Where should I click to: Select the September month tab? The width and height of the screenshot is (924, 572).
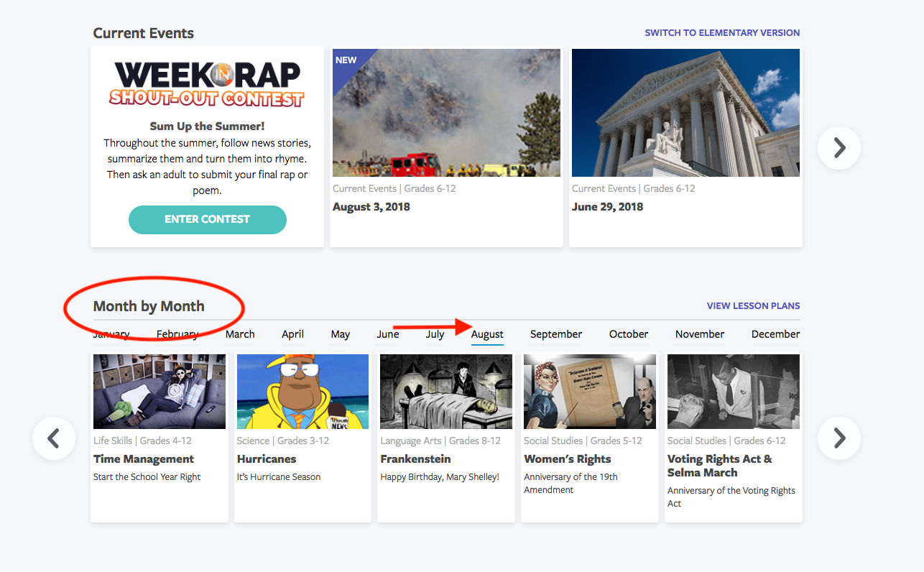pos(555,334)
